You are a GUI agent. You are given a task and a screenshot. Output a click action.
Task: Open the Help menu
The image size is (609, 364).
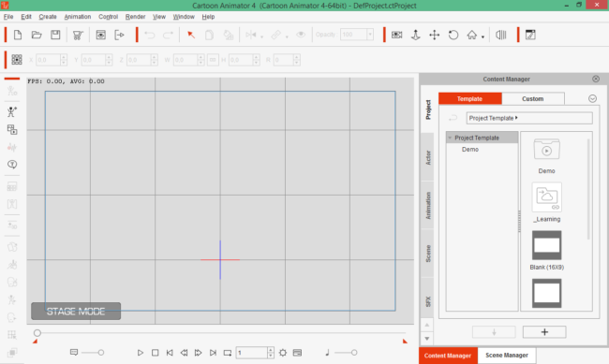(x=208, y=17)
